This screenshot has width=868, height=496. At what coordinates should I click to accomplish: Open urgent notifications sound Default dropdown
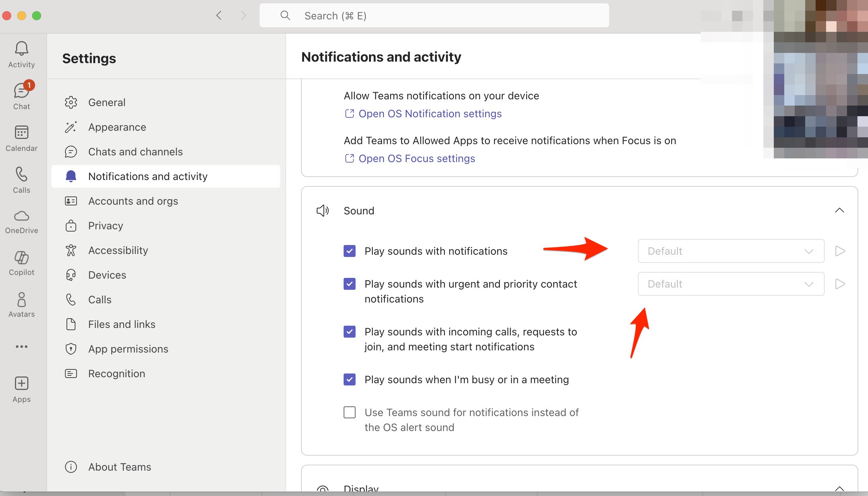click(731, 284)
